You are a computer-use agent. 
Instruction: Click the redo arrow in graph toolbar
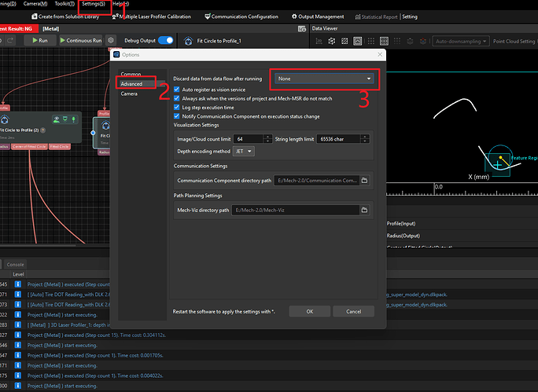(x=10, y=40)
